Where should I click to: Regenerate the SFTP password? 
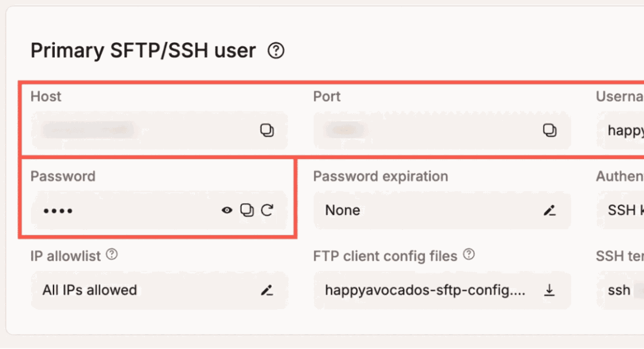point(268,210)
